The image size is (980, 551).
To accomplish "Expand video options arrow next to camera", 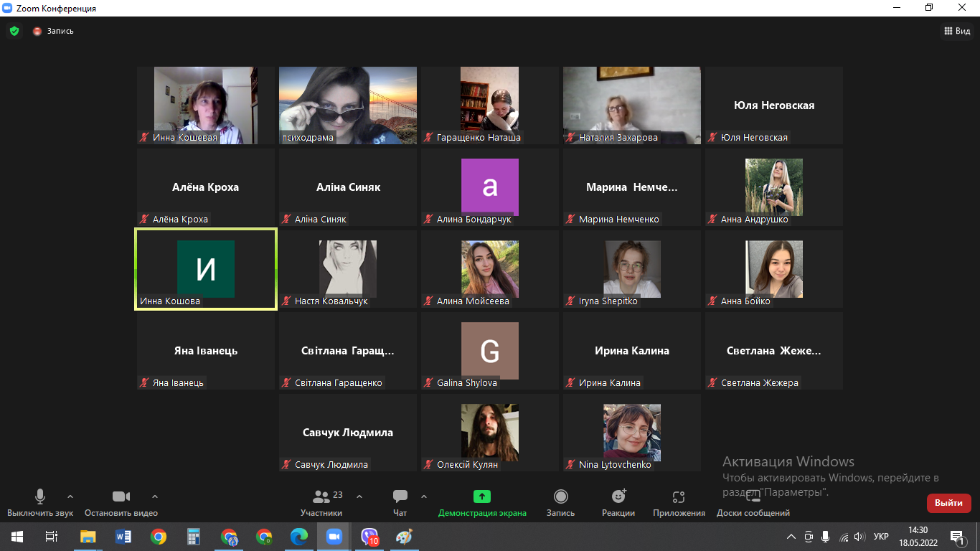I will [x=155, y=496].
